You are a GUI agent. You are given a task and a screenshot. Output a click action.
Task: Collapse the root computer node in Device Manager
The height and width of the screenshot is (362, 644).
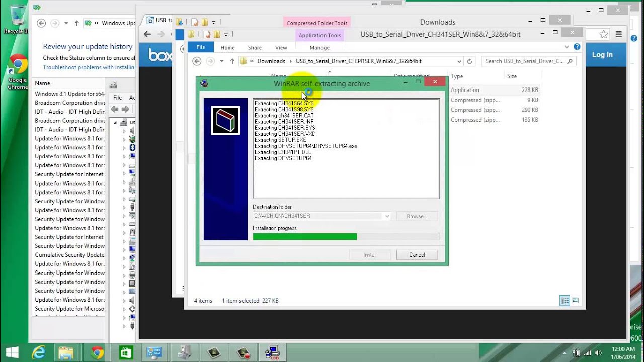coord(115,122)
